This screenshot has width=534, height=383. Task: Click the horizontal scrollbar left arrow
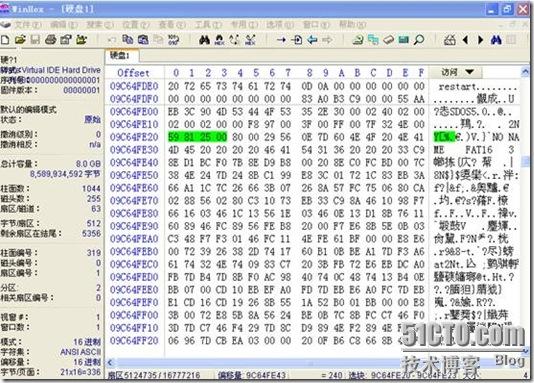point(110,362)
